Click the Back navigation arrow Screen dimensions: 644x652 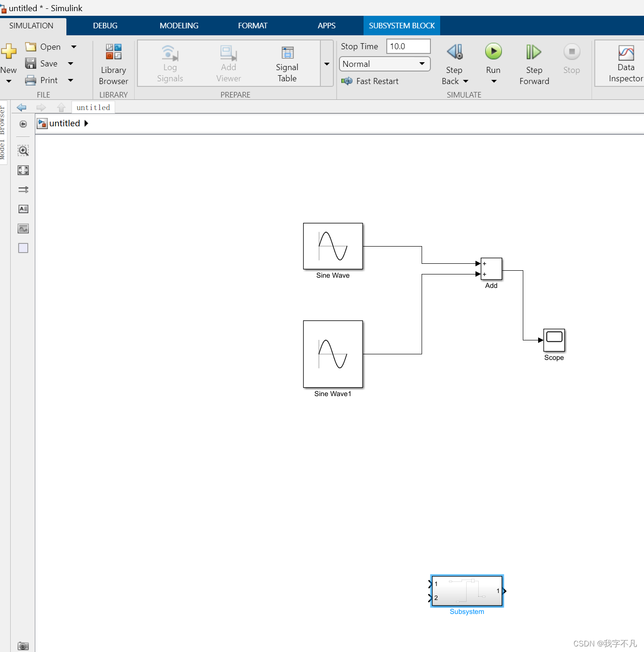click(x=21, y=107)
